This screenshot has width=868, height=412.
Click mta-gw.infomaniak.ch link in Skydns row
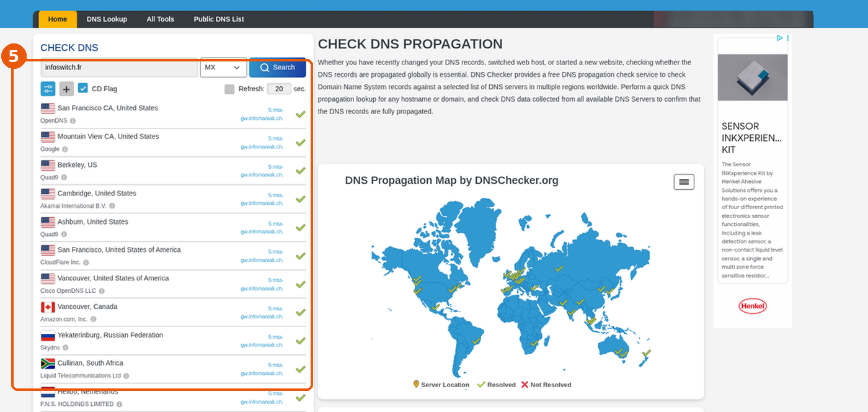(262, 341)
